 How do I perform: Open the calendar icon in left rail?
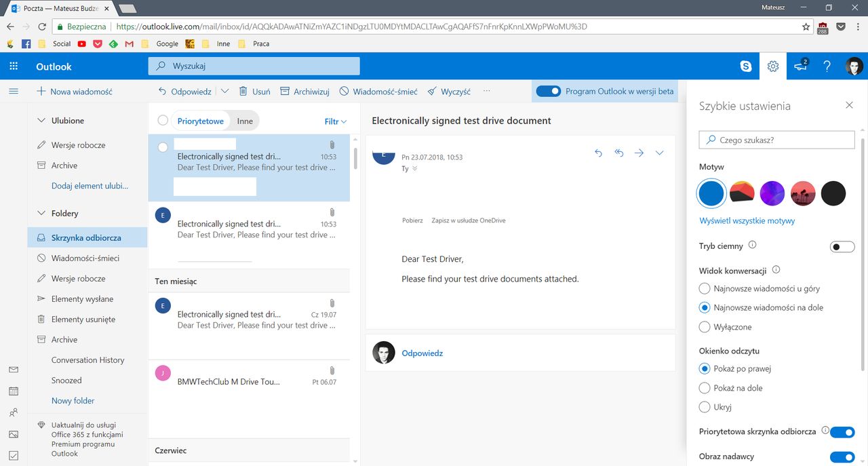pos(14,391)
